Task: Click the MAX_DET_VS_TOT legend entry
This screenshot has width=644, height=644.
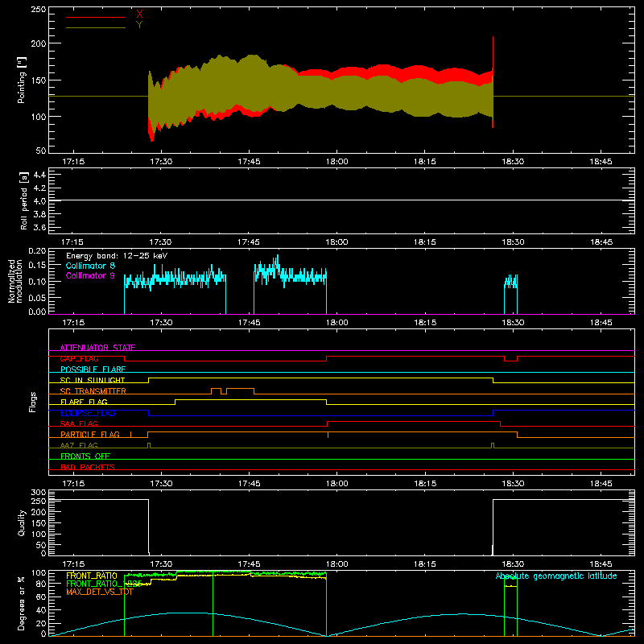Action: click(100, 592)
